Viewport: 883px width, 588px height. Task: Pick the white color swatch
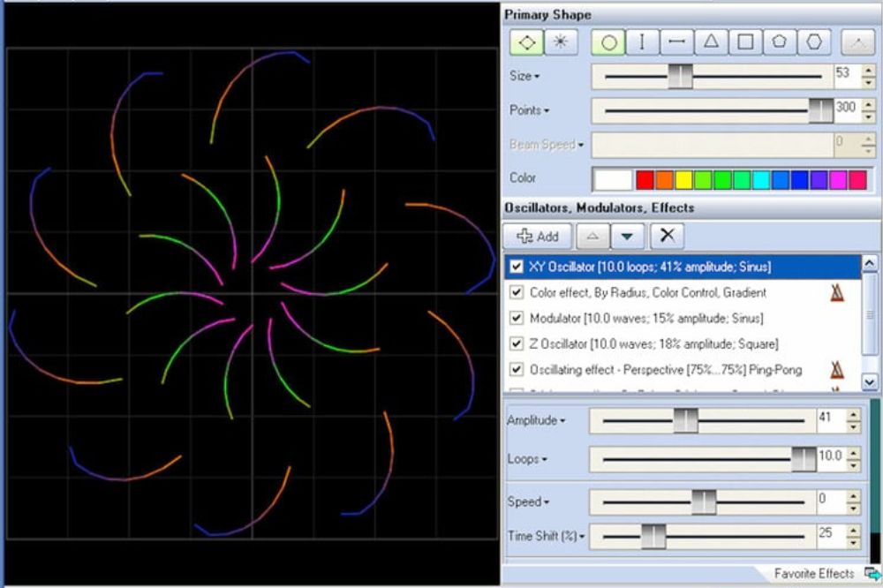coord(613,180)
